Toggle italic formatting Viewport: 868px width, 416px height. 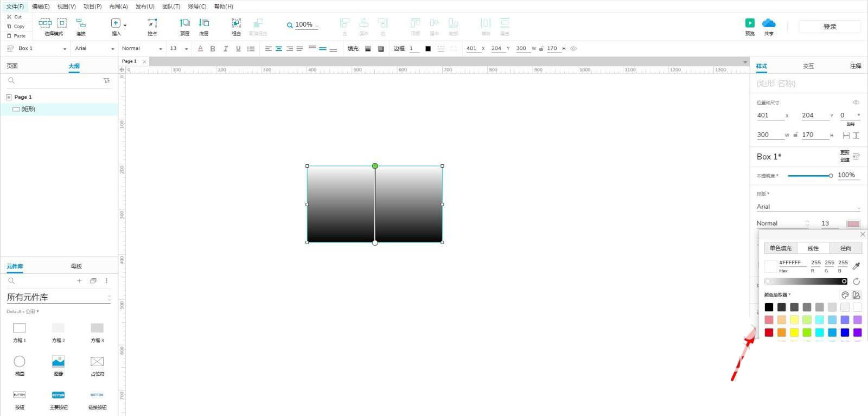coord(226,49)
